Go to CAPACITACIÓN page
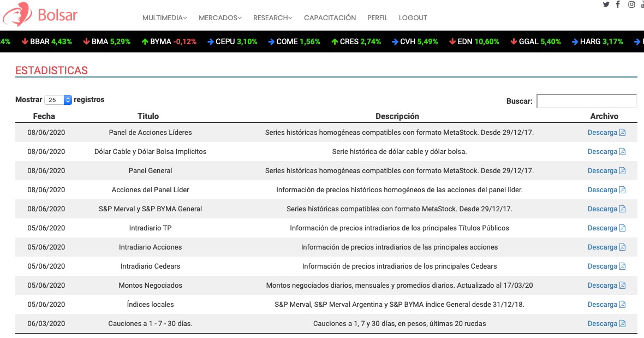The width and height of the screenshot is (644, 338). pyautogui.click(x=330, y=17)
